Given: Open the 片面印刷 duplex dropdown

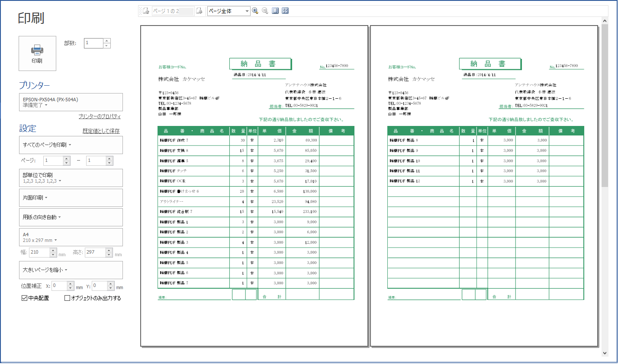Looking at the screenshot, I should [x=71, y=198].
